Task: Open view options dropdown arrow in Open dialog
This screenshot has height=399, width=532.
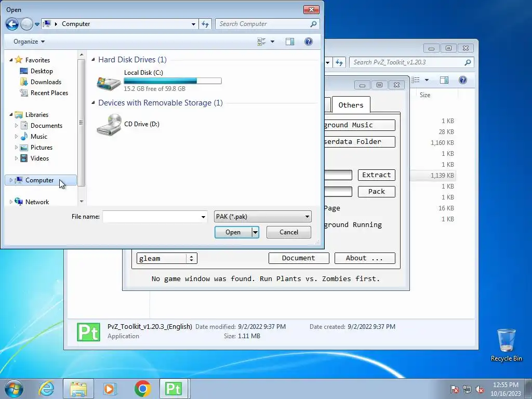Action: pos(272,42)
